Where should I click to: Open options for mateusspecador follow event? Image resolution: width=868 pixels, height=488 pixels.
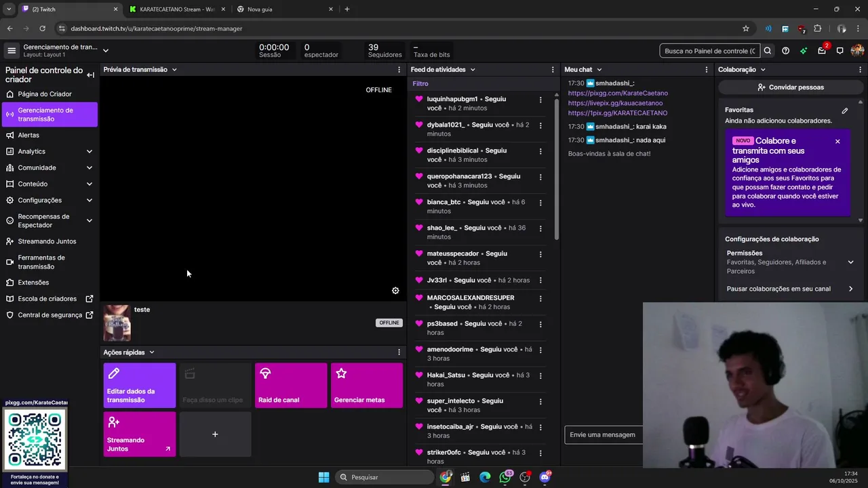(x=540, y=254)
